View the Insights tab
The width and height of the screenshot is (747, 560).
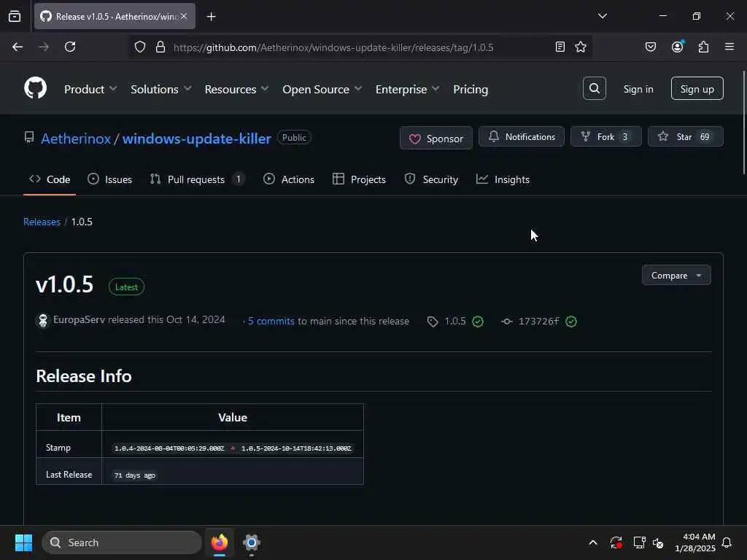(x=503, y=179)
